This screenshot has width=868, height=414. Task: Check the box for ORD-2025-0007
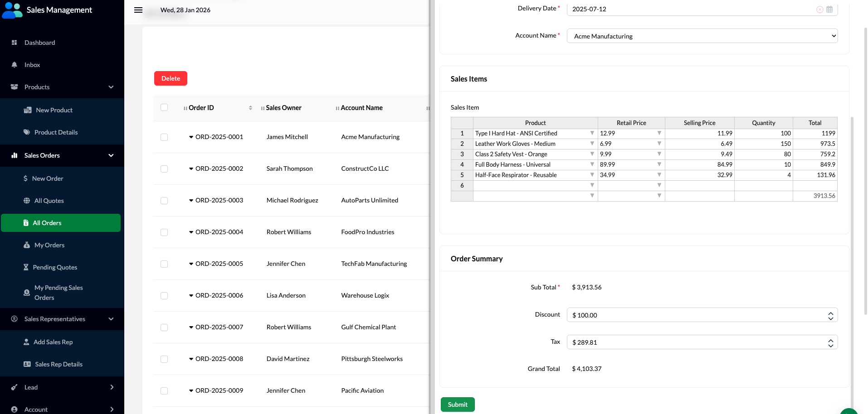[x=164, y=327]
